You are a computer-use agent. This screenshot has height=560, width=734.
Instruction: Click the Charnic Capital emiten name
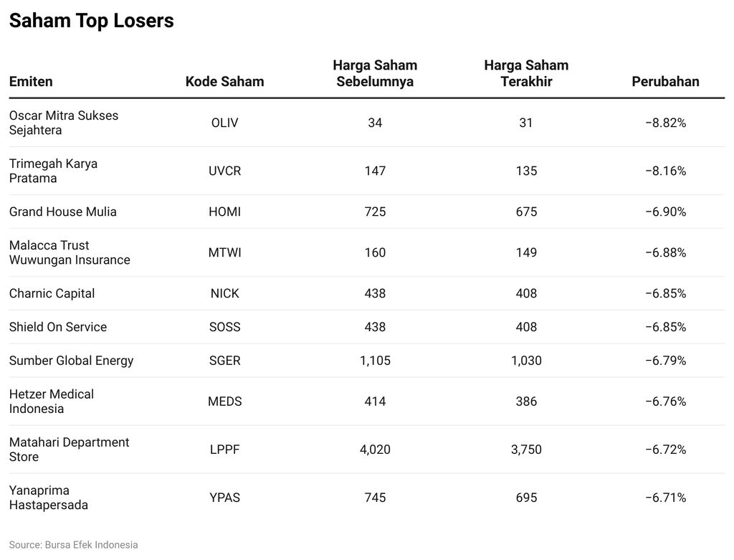[52, 293]
